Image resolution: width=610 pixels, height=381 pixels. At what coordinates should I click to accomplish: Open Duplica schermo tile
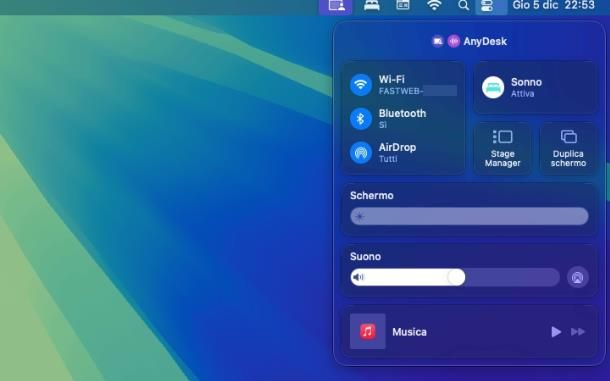coord(568,148)
